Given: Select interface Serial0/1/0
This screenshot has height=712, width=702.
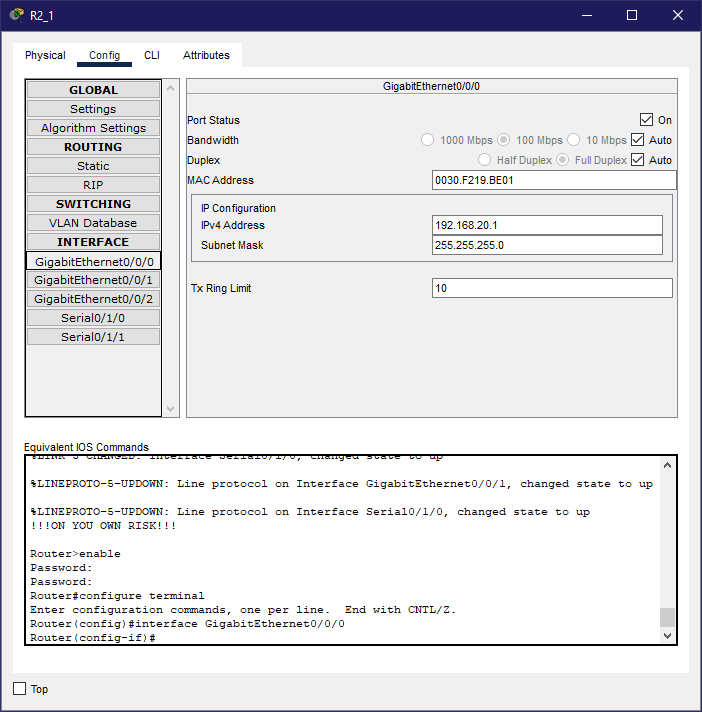Looking at the screenshot, I should (93, 318).
